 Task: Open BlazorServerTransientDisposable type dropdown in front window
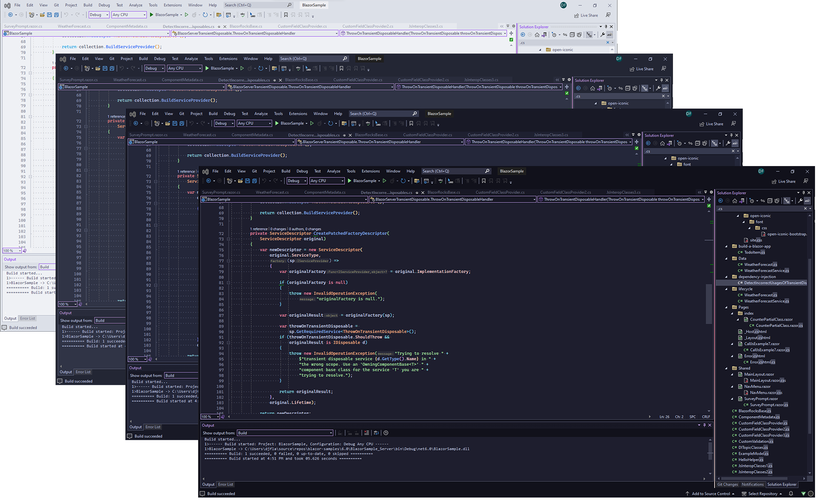coord(453,199)
